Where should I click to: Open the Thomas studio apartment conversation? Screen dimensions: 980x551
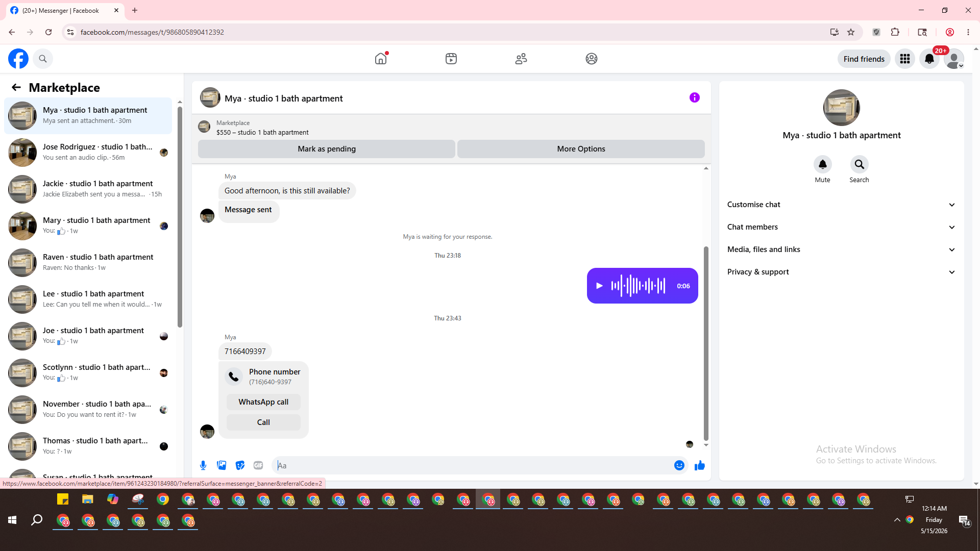click(88, 446)
